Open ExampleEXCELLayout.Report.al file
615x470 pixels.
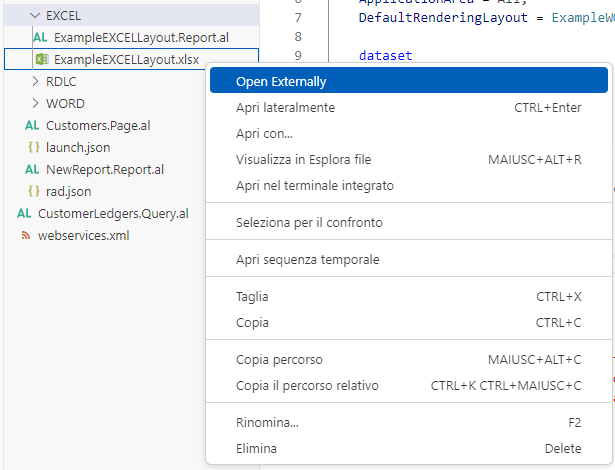[x=141, y=38]
